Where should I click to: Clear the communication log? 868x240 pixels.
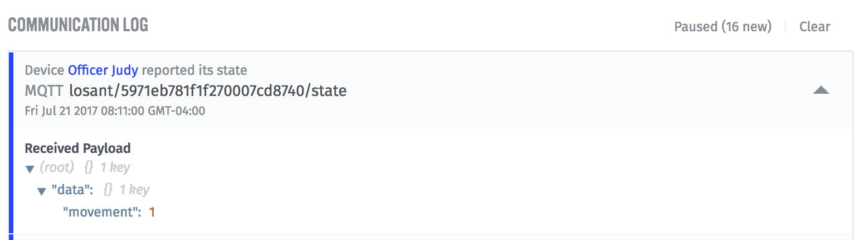815,26
